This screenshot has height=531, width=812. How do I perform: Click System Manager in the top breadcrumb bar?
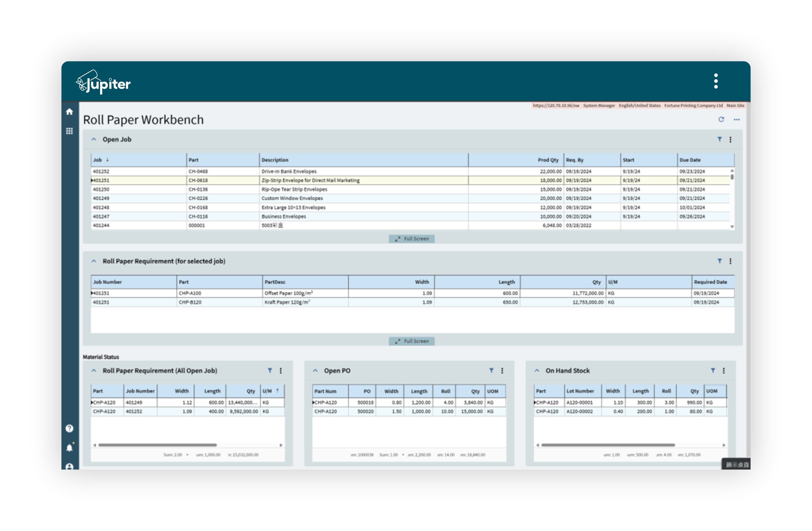point(599,106)
